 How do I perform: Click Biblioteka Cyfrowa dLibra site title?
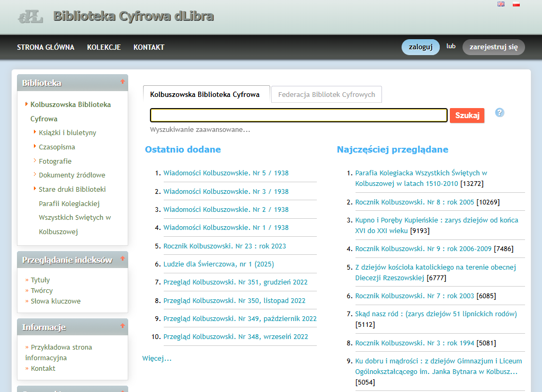[134, 16]
